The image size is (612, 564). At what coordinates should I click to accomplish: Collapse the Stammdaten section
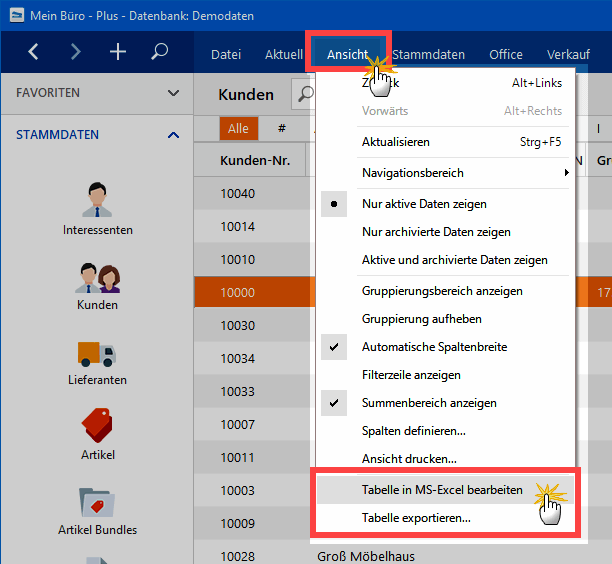[x=173, y=135]
